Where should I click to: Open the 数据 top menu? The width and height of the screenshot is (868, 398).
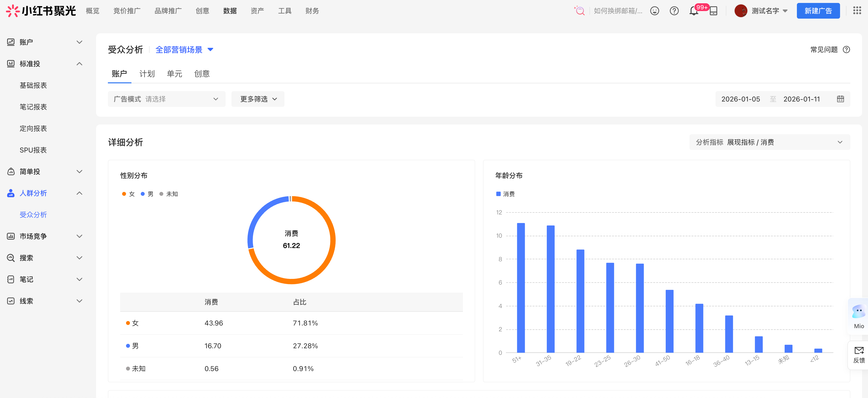click(x=230, y=11)
